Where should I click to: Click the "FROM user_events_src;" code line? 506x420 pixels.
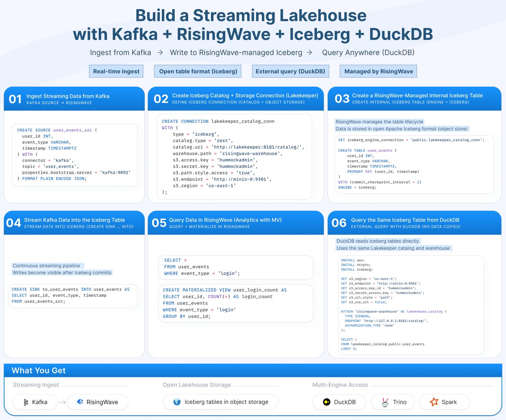[38, 302]
